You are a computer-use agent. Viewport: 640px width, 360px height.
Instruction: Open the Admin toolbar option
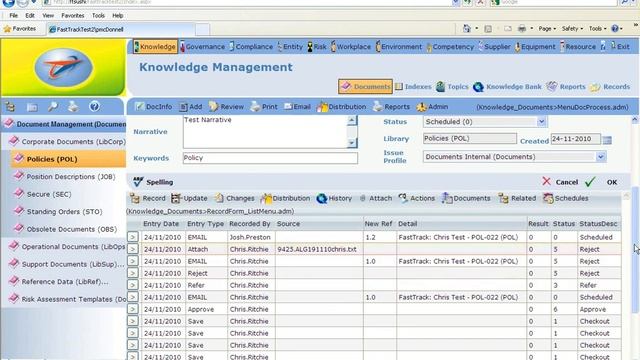(x=432, y=107)
